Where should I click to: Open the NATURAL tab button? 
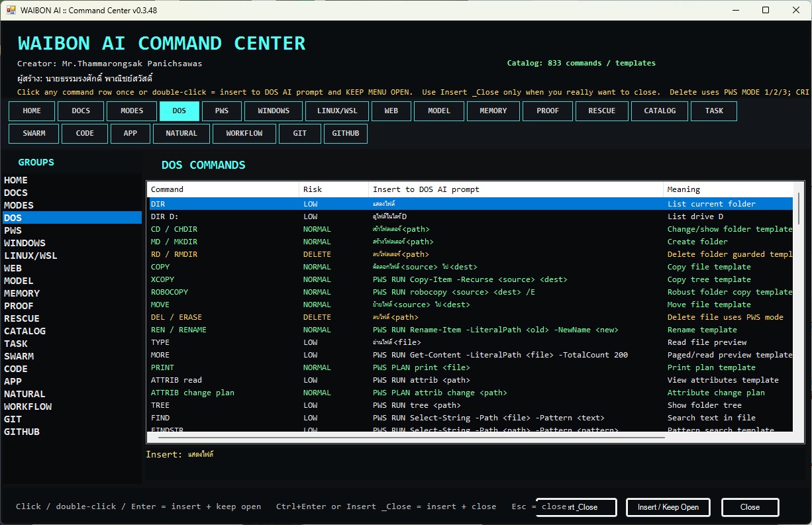181,134
